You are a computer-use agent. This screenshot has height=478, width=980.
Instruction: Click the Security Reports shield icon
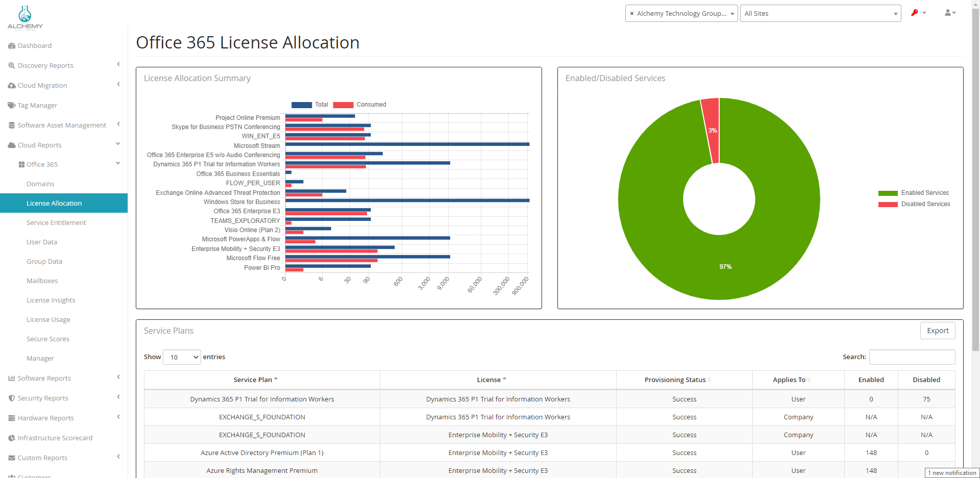click(12, 398)
